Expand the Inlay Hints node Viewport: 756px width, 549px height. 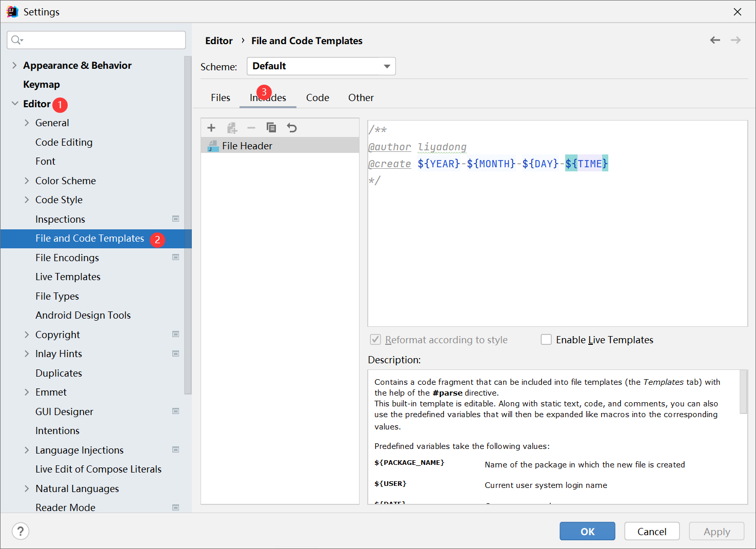pyautogui.click(x=27, y=354)
